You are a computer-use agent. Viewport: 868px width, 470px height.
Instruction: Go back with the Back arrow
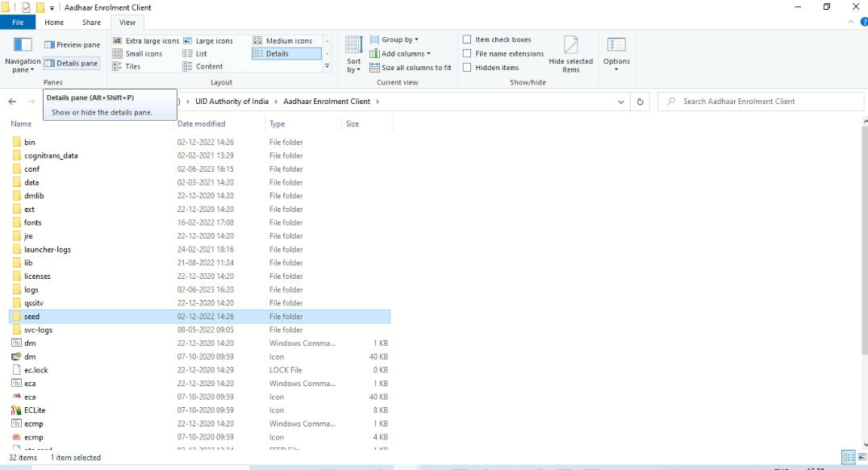(12, 102)
